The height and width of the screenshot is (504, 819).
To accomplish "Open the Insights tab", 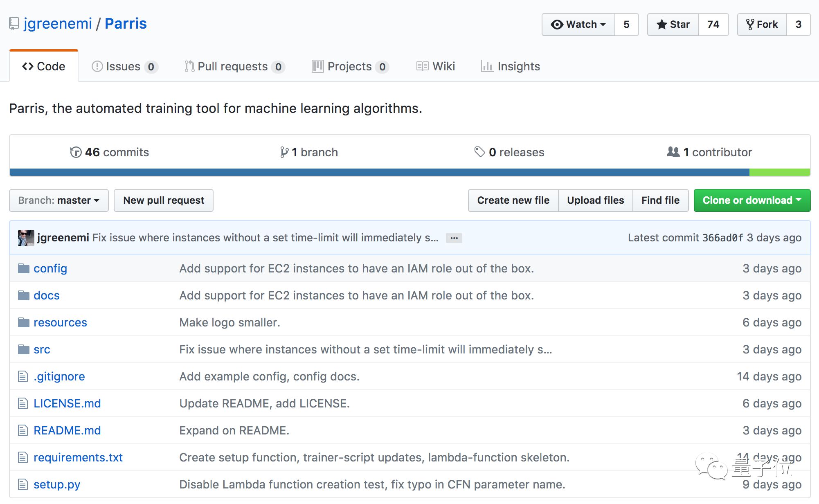I will click(511, 66).
